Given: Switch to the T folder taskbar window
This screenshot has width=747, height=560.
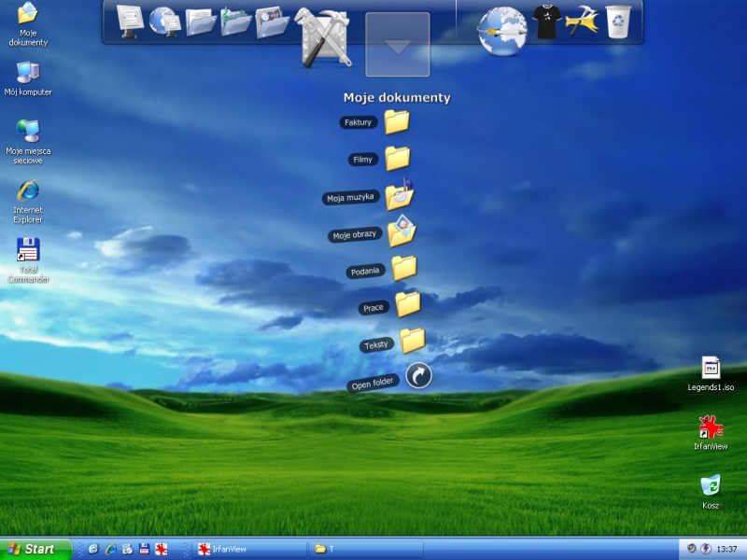Looking at the screenshot, I should [x=366, y=549].
